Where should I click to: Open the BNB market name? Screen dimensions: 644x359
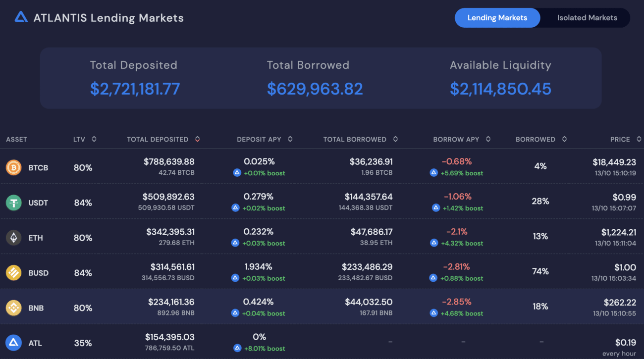[36, 308]
